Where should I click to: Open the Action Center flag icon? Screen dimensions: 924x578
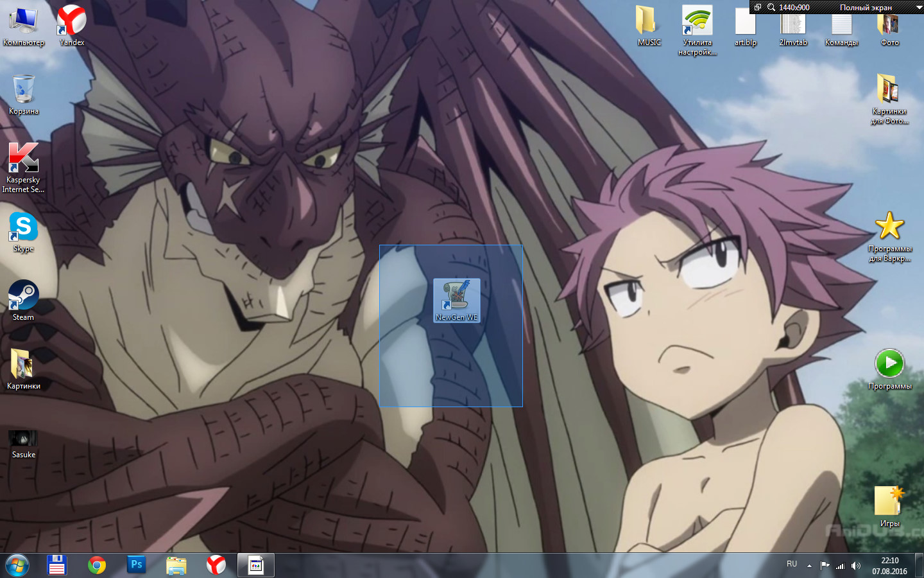[x=825, y=566]
